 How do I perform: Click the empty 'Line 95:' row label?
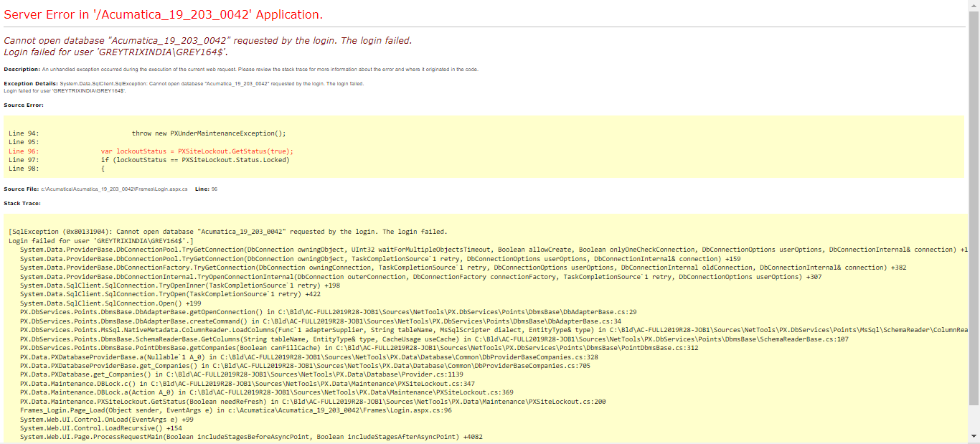[x=24, y=142]
